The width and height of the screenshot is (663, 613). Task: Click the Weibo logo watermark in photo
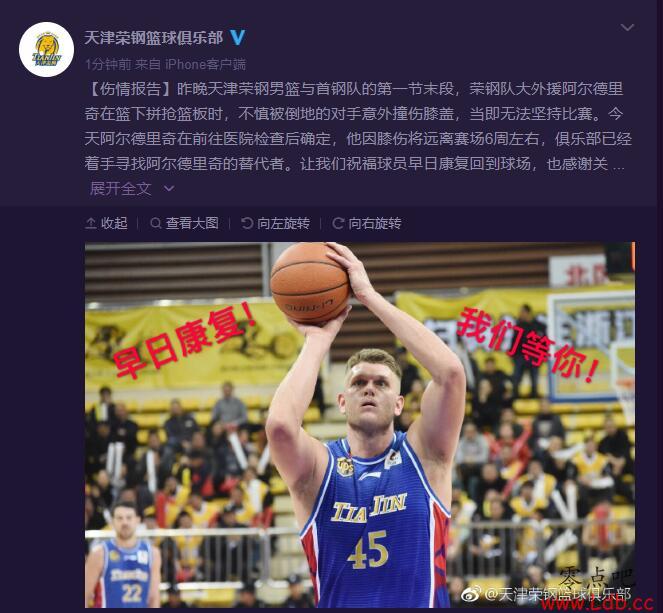pos(470,594)
